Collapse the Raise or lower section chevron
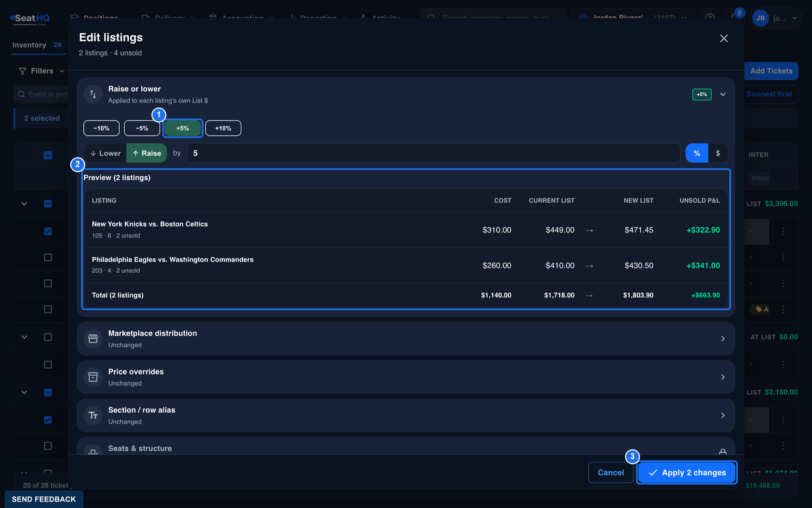 click(x=722, y=94)
